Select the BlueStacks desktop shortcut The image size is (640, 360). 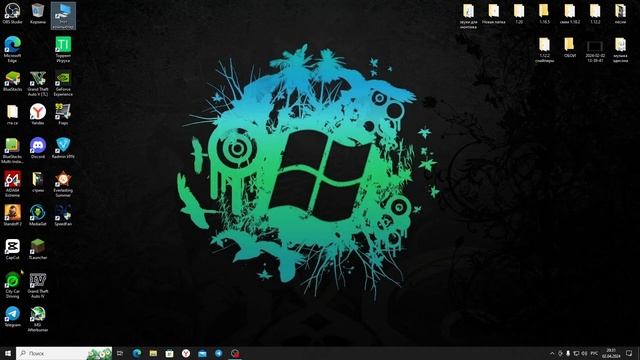tap(12, 80)
